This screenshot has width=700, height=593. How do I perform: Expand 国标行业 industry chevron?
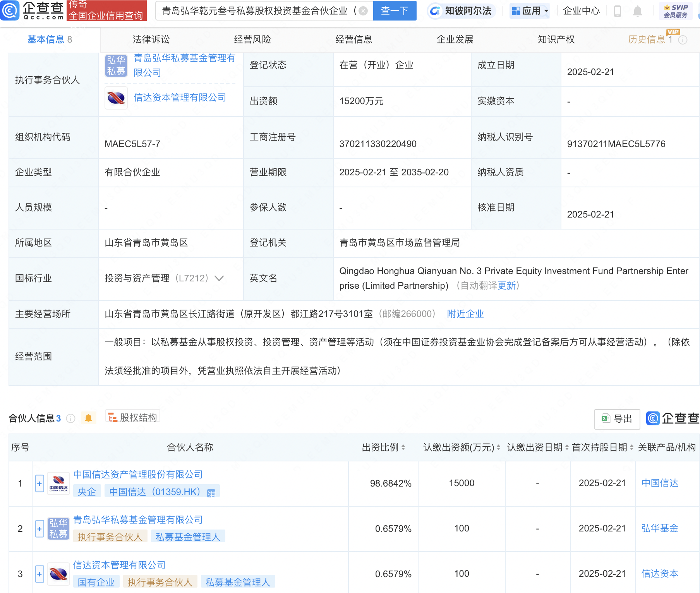pyautogui.click(x=219, y=278)
